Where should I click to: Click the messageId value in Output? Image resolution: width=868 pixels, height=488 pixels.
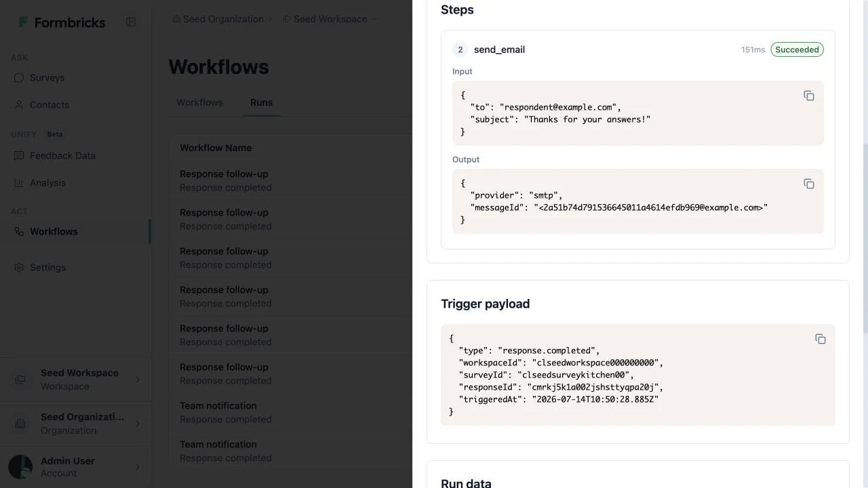click(650, 207)
